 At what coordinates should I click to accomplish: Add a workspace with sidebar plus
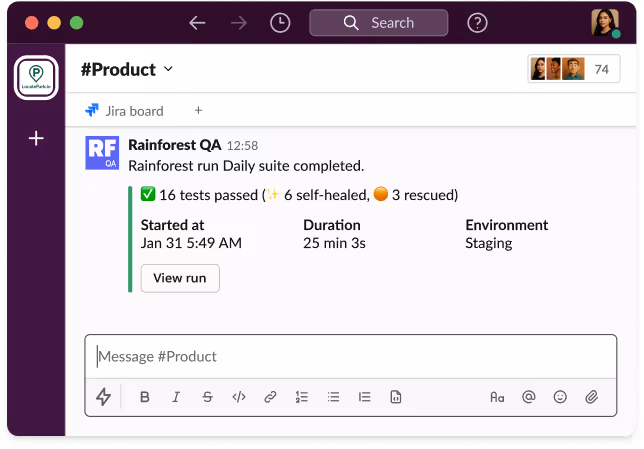36,138
